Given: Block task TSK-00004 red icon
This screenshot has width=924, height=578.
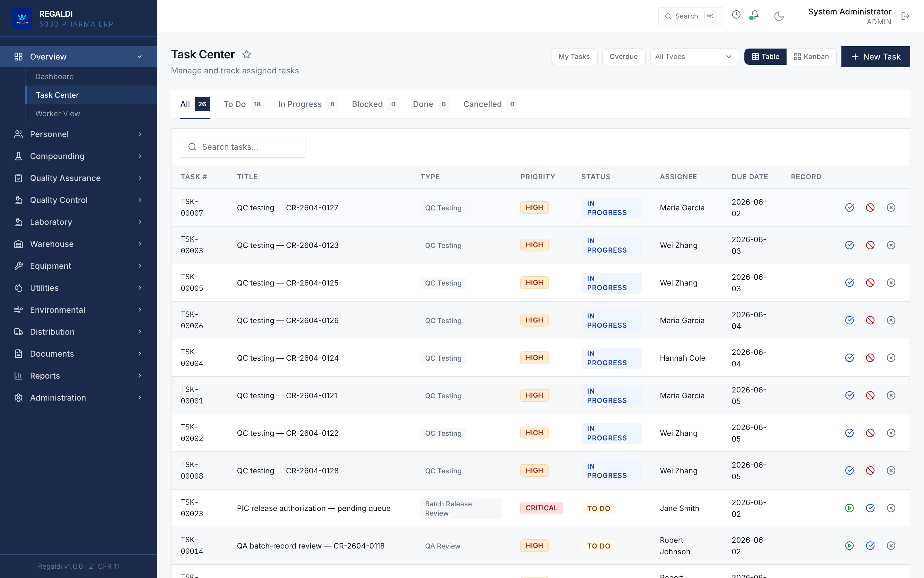Looking at the screenshot, I should (x=870, y=358).
